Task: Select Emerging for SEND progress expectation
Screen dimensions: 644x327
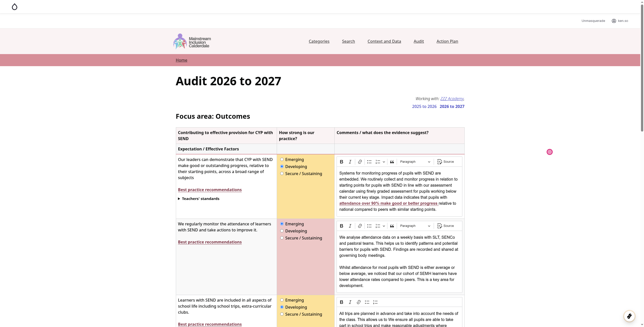Action: (x=282, y=159)
